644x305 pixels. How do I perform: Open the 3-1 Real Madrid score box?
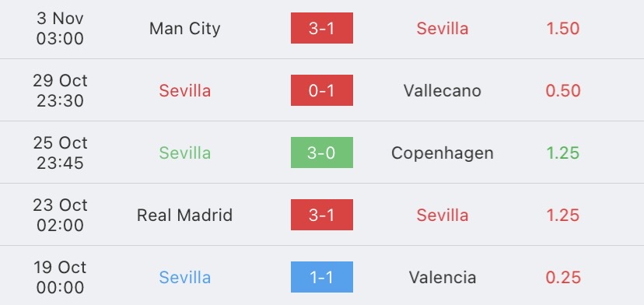[x=321, y=215]
